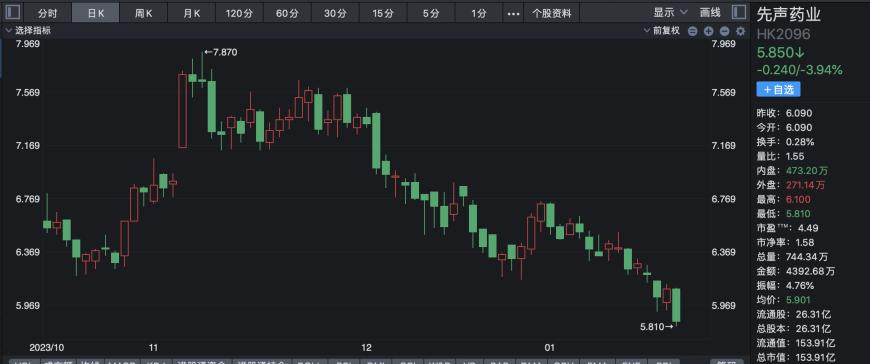870x364 pixels.
Task: Click the 流通股 26.31亿 row
Action: 794,315
